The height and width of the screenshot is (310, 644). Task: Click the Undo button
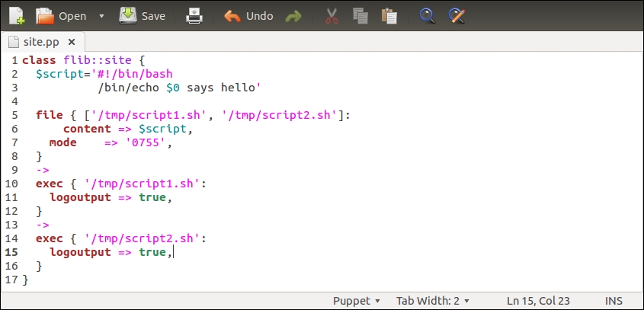[x=248, y=16]
